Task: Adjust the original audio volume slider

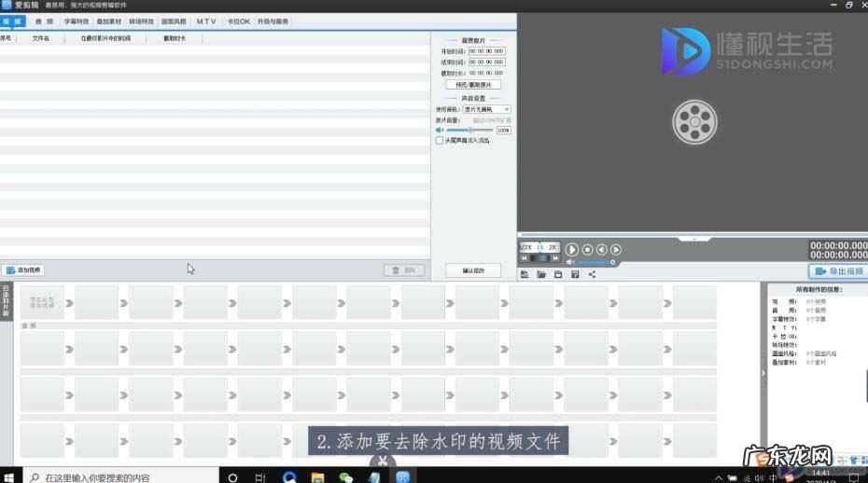Action: [469, 131]
